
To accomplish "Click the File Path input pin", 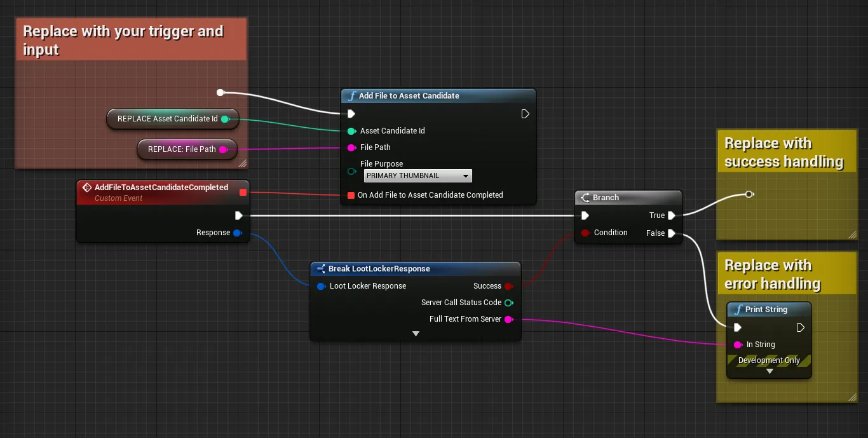I will 351,147.
